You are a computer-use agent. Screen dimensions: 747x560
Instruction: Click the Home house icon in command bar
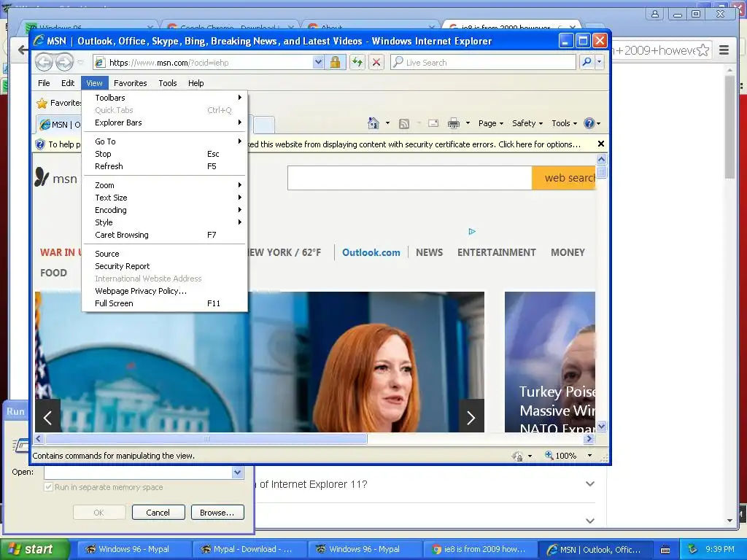click(x=373, y=123)
